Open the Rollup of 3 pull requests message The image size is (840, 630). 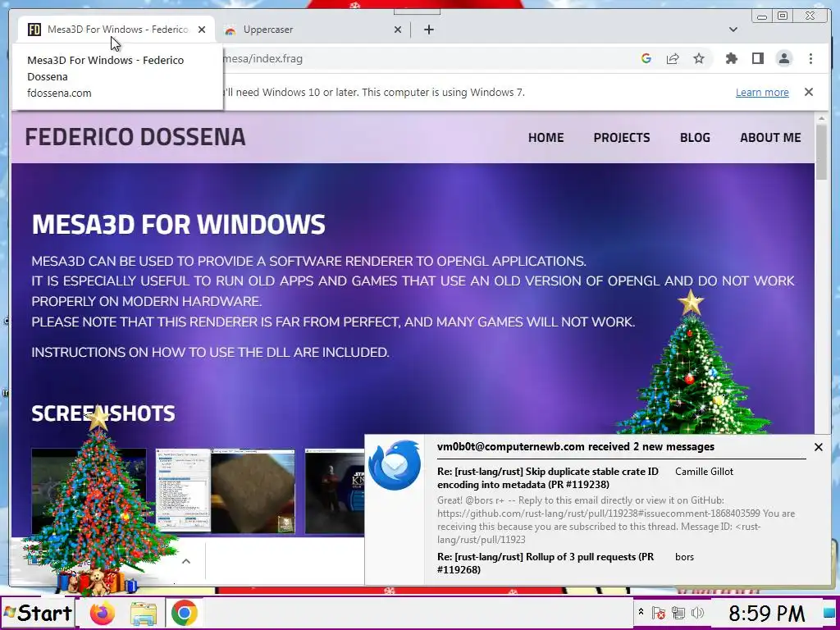coord(546,563)
